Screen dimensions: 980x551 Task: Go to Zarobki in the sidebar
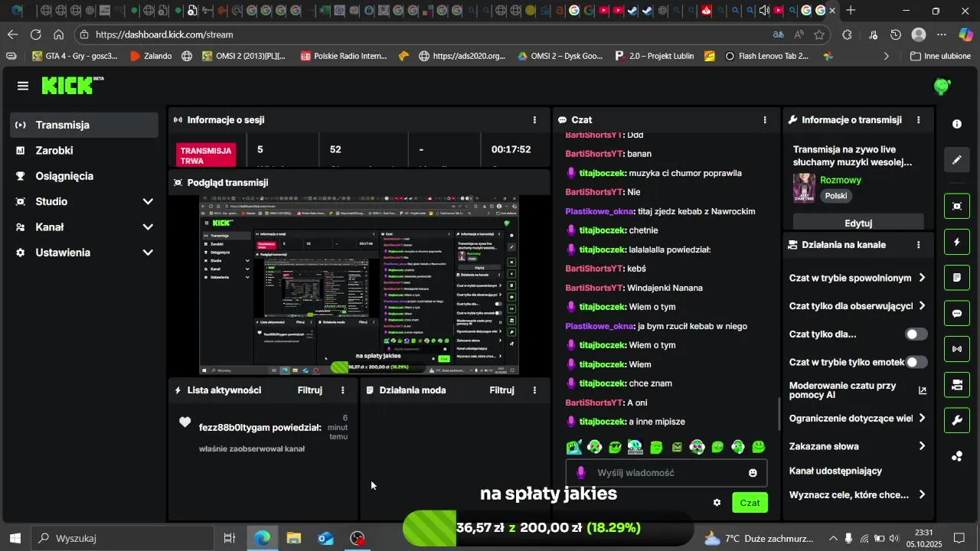[84, 151]
